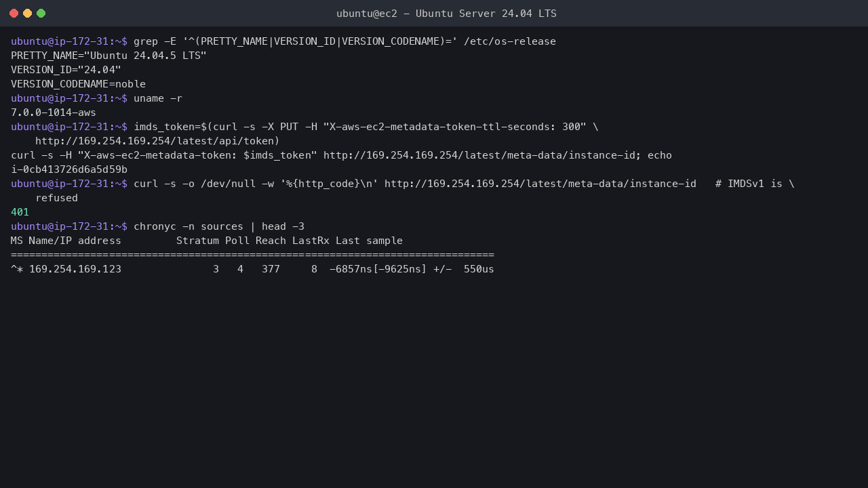The width and height of the screenshot is (868, 488).
Task: Maximize the terminal using the green button
Action: click(41, 14)
